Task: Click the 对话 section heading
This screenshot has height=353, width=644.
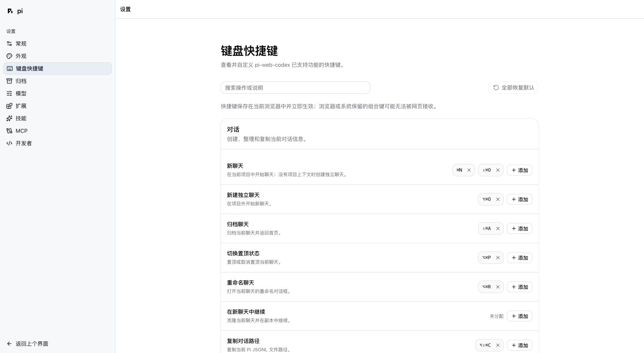Action: tap(233, 129)
